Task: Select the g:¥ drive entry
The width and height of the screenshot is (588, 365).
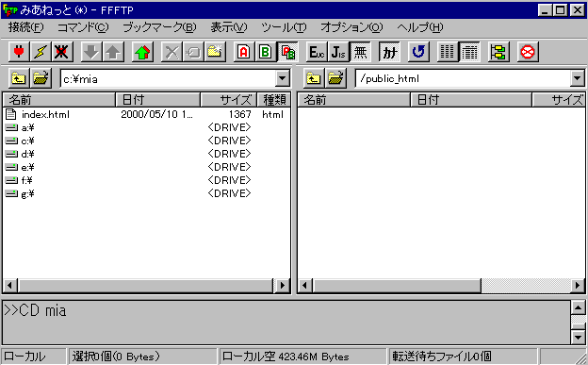Action: coord(20,193)
